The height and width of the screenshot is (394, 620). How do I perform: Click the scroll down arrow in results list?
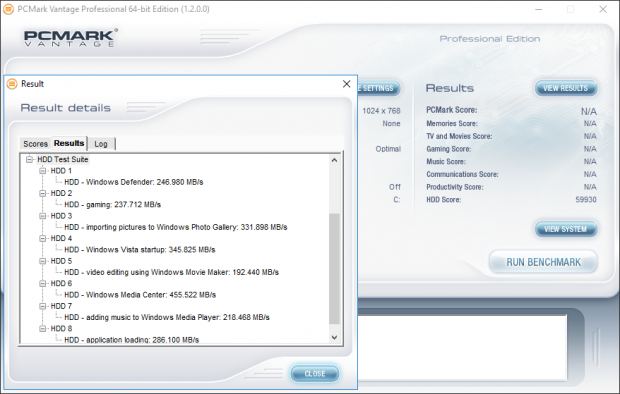[x=335, y=337]
